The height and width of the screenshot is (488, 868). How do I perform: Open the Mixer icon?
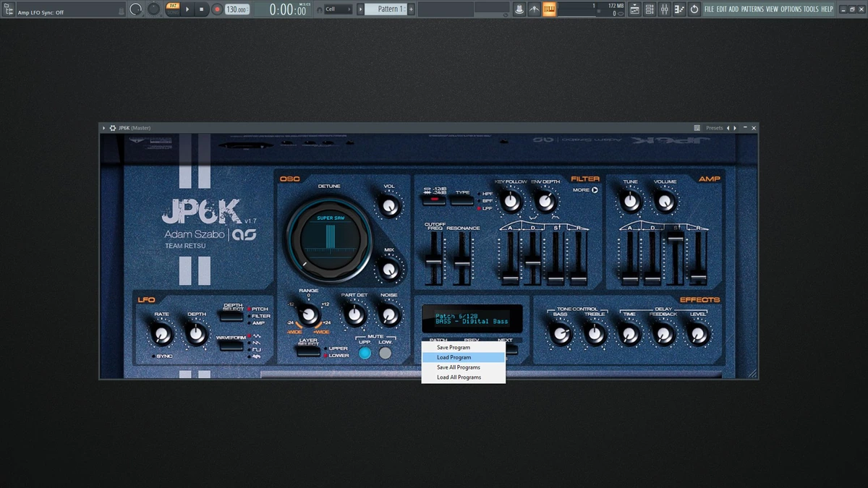[x=665, y=9]
